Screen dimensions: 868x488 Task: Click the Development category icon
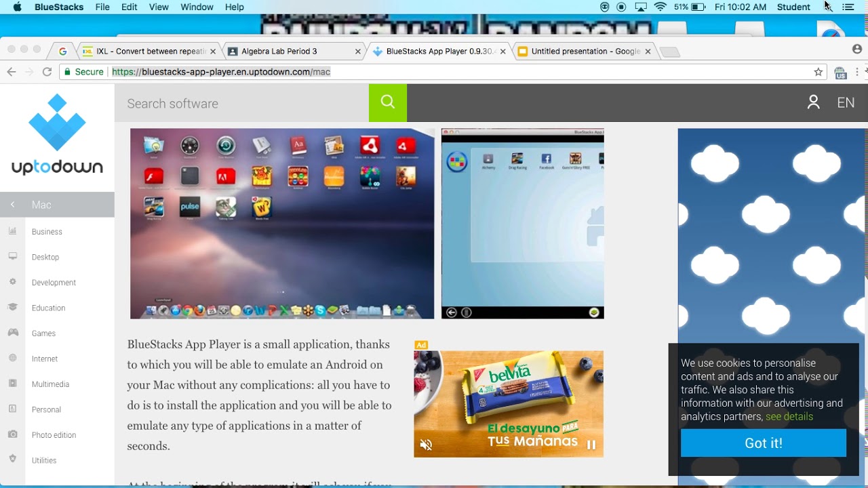click(12, 282)
